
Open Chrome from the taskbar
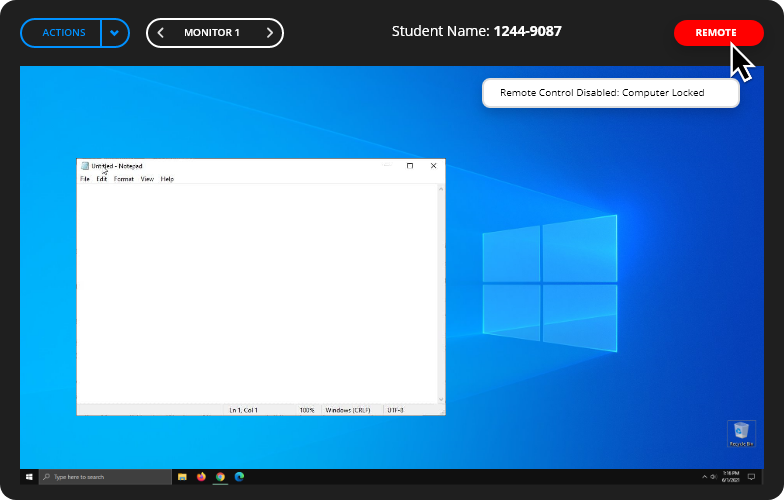click(x=220, y=477)
